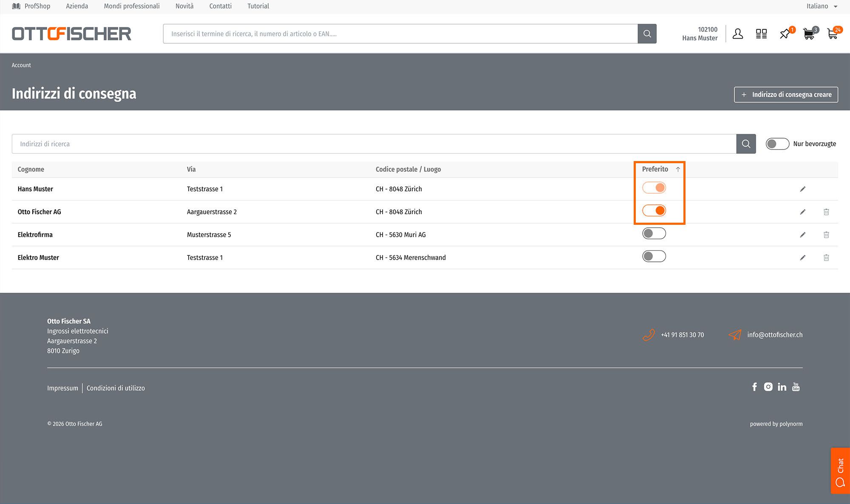The width and height of the screenshot is (850, 504).
Task: Click the header search magnifier button
Action: click(x=647, y=34)
